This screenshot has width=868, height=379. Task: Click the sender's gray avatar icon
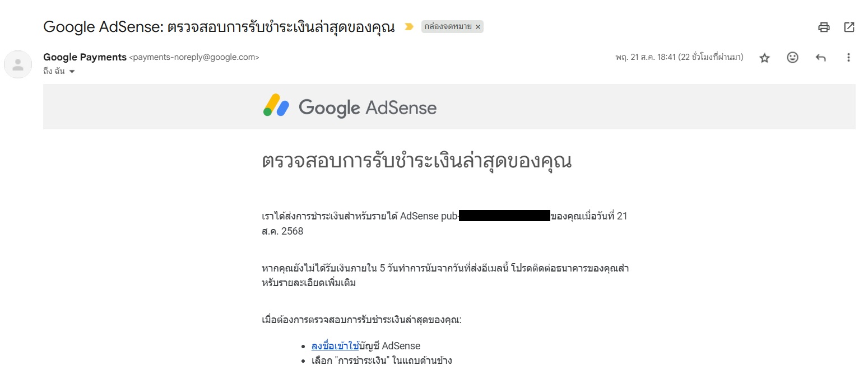click(18, 64)
